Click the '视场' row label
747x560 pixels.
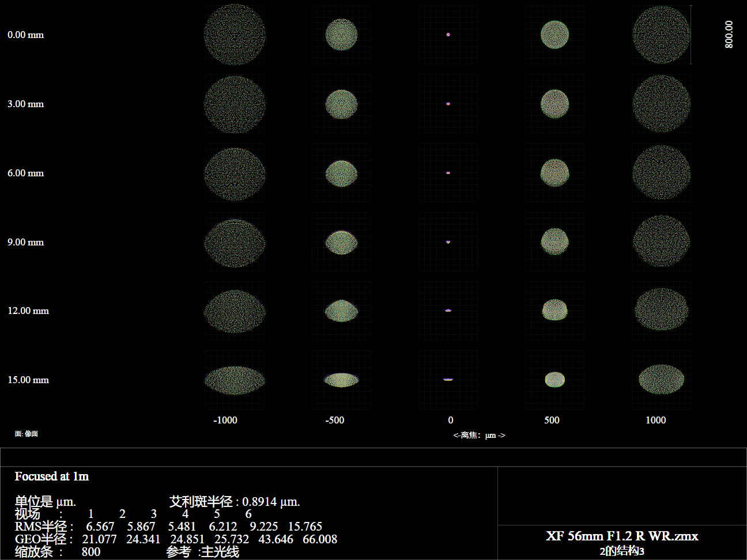coord(28,514)
